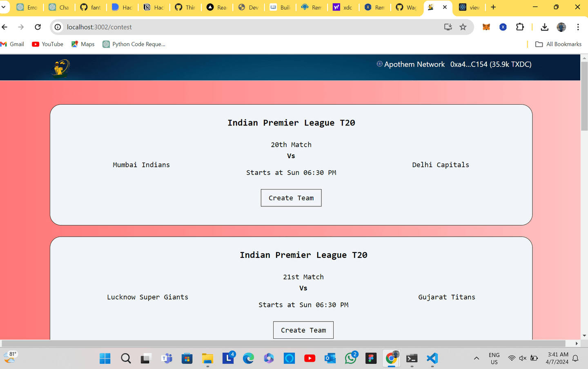Open Microsoft Teams from taskbar
The image size is (588, 369).
pos(167,358)
